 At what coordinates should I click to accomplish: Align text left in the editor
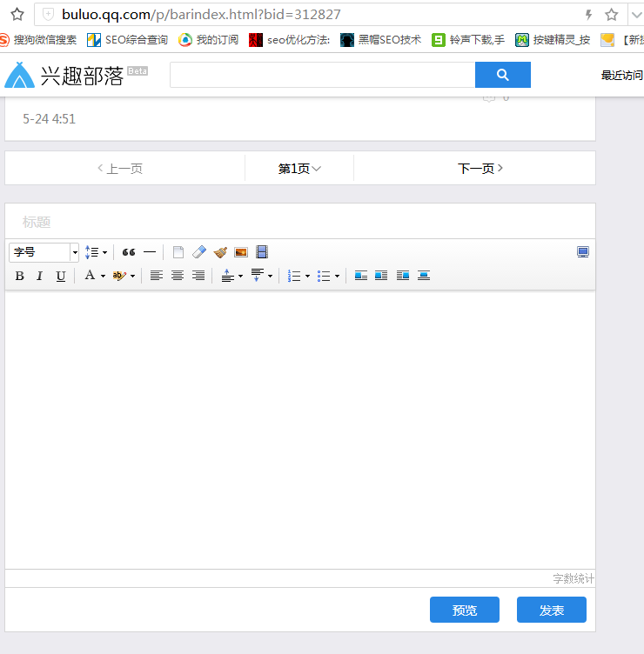pos(157,276)
